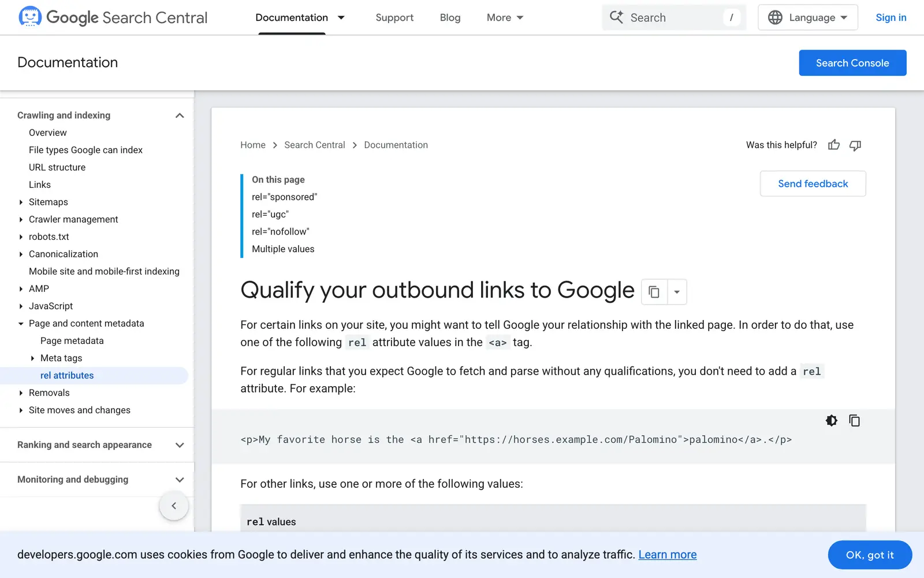The height and width of the screenshot is (578, 924).
Task: Expand the AMP tree item
Action: [21, 289]
